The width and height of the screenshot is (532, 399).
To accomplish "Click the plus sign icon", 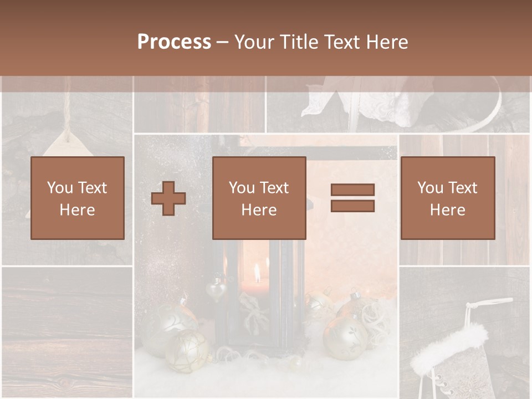I will tap(168, 198).
